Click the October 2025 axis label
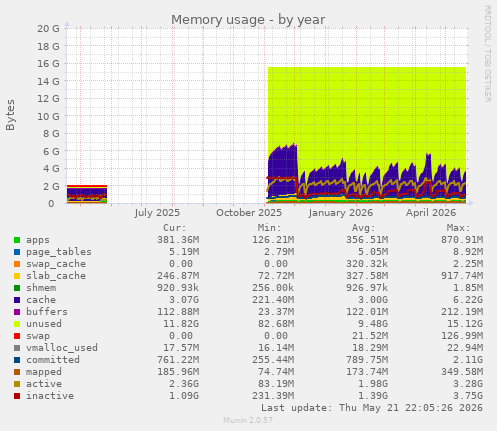Image resolution: width=497 pixels, height=431 pixels. click(249, 213)
